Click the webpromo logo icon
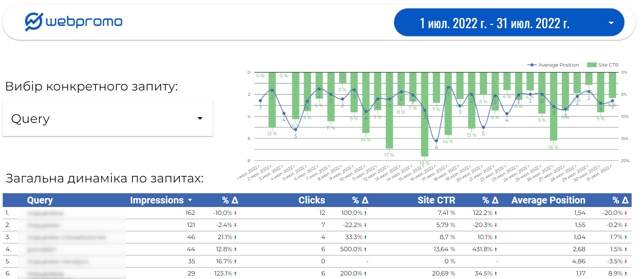Viewport: 644px width, 279px height. click(x=34, y=22)
